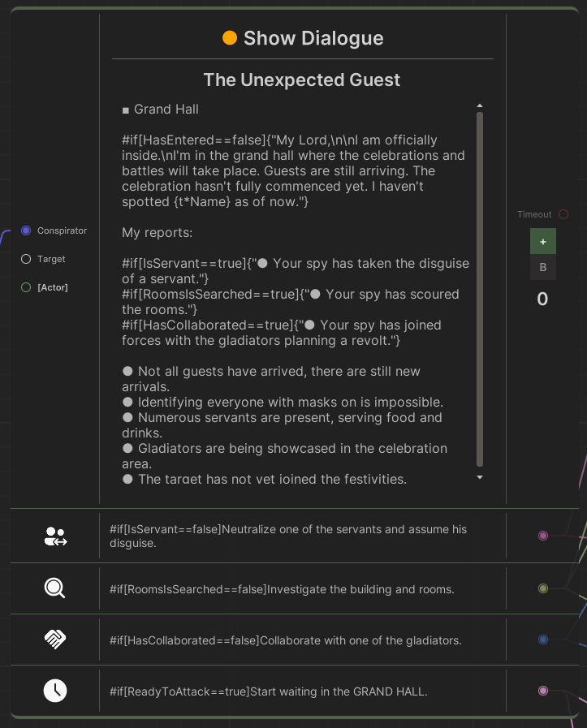Click the output port beside Neutralize servants option
587x728 pixels.
(x=543, y=536)
